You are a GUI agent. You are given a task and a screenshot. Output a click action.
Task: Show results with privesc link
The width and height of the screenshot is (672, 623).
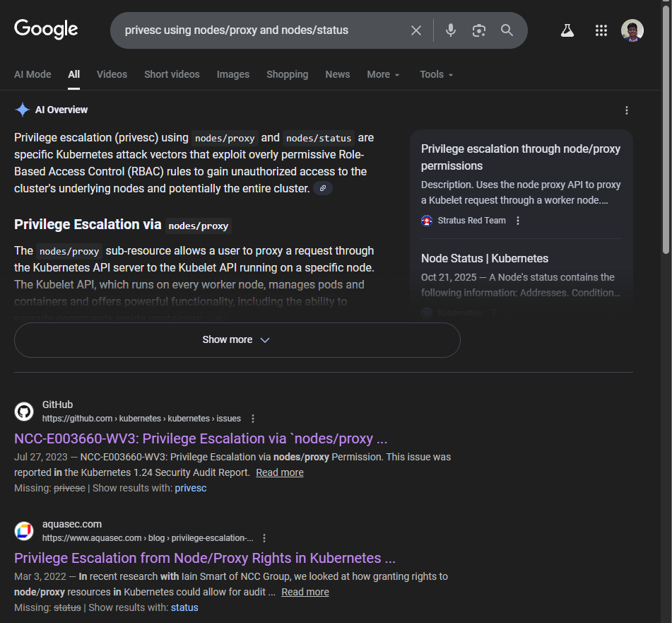[x=191, y=488]
